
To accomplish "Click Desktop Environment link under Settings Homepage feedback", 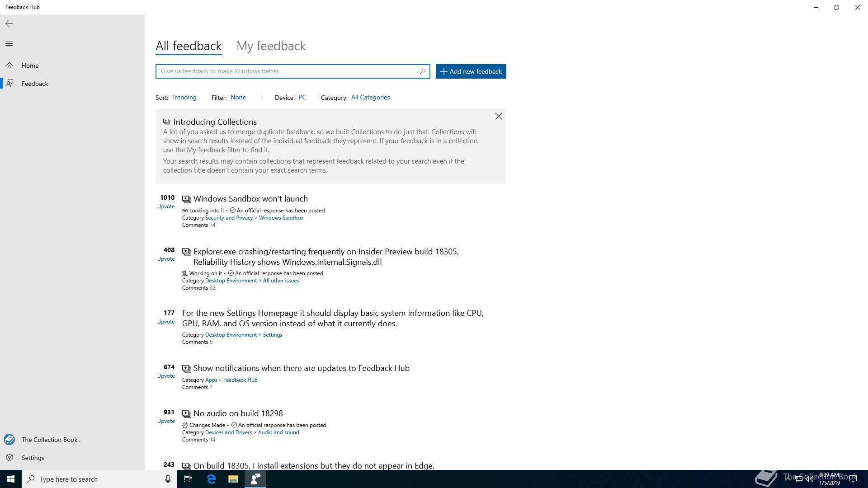I will (x=231, y=335).
